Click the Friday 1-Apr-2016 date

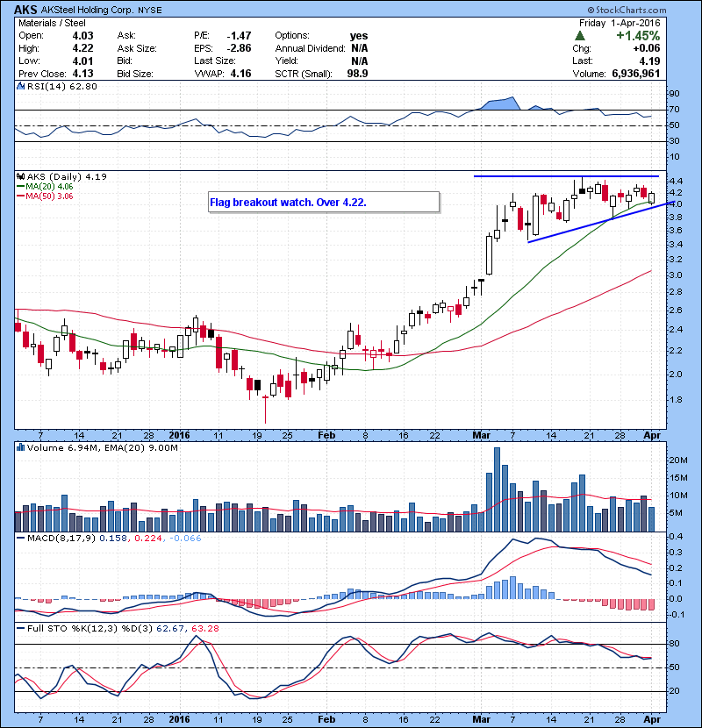620,23
